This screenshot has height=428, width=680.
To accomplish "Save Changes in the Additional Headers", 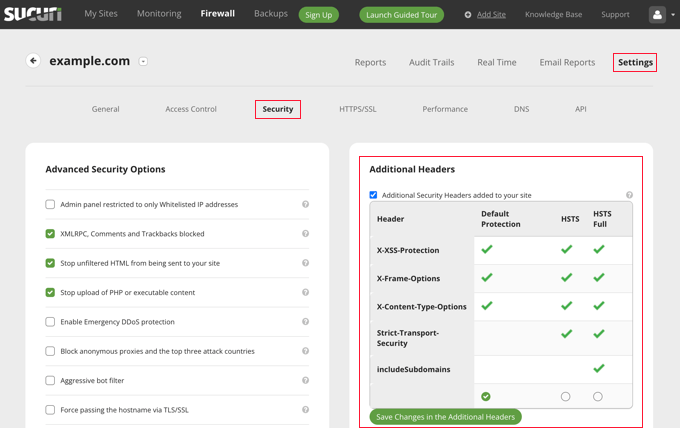I will coord(445,416).
